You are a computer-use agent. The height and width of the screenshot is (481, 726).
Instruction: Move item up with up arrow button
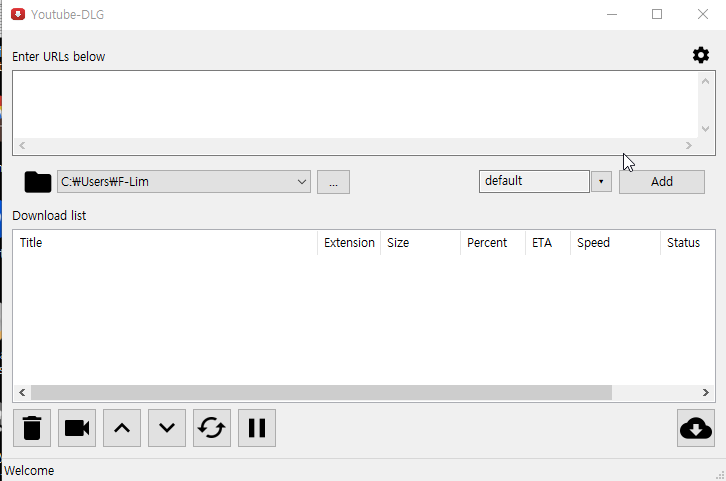pyautogui.click(x=122, y=428)
